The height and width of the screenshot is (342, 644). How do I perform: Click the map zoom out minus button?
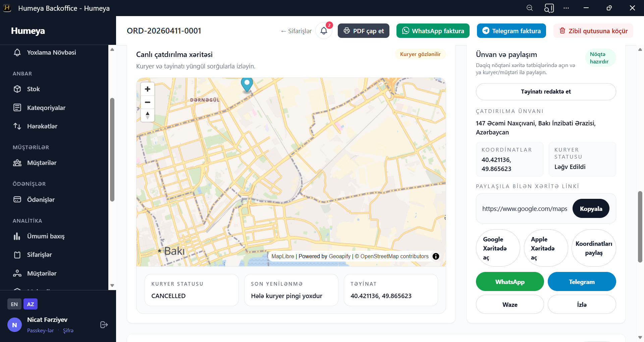coord(148,102)
